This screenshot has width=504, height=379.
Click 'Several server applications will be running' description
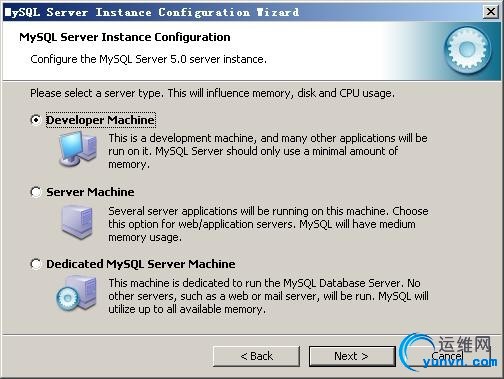click(268, 224)
